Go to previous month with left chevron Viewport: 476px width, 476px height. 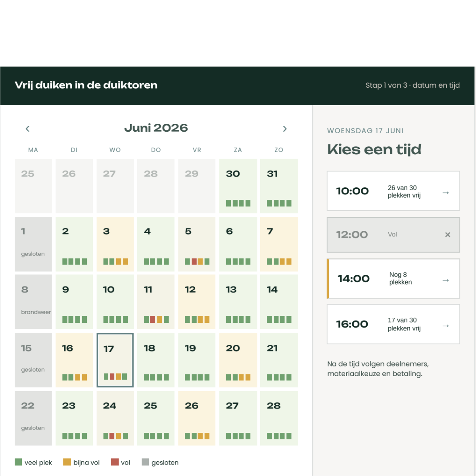(27, 129)
